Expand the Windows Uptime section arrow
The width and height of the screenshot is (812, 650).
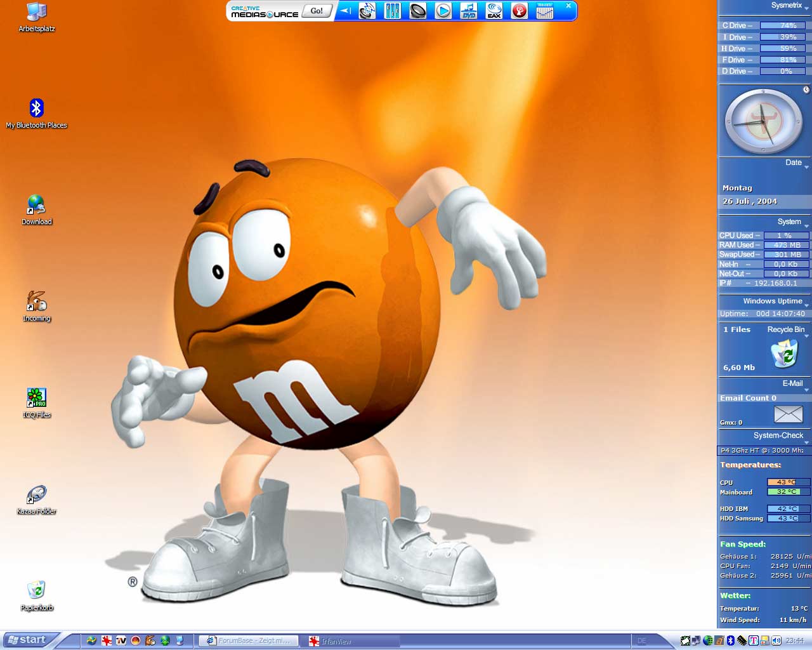point(806,305)
